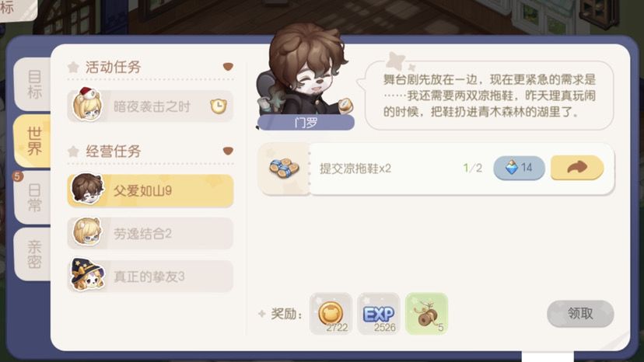Click the yellow go-to arrow button

[577, 168]
